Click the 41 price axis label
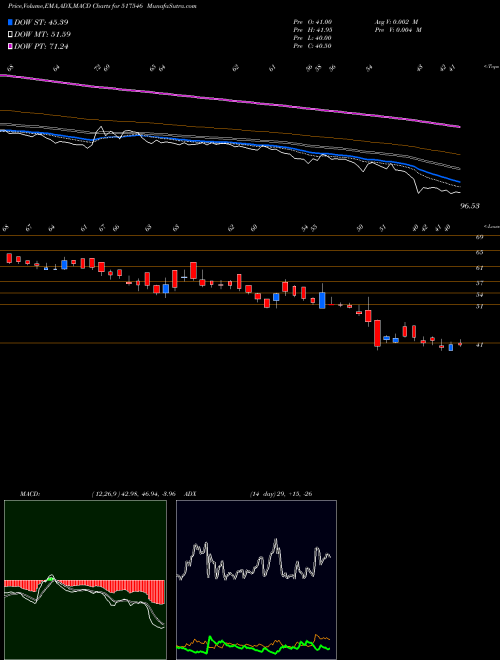500x660 pixels. [479, 345]
